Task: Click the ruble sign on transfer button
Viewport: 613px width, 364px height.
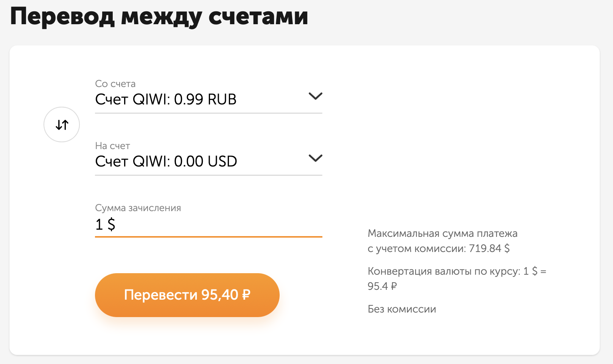Action: (246, 295)
